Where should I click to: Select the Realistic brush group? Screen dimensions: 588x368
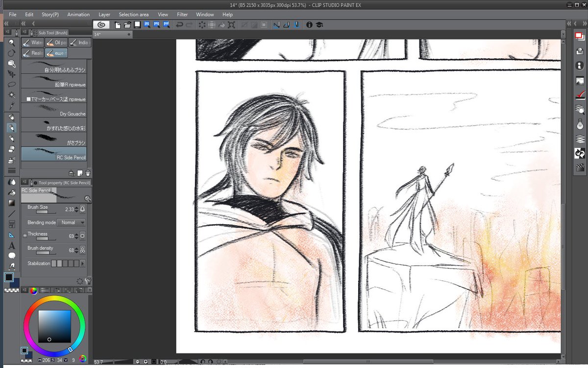tap(33, 53)
